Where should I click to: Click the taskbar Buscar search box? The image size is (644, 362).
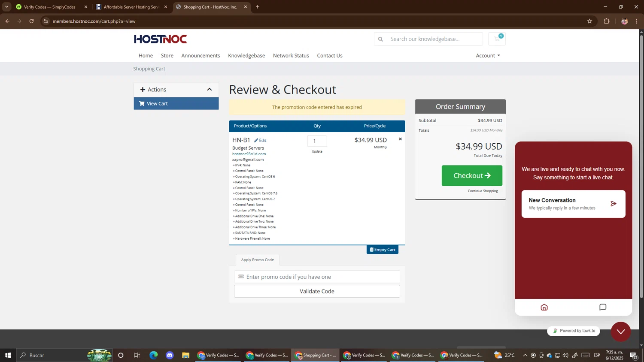coord(64,355)
